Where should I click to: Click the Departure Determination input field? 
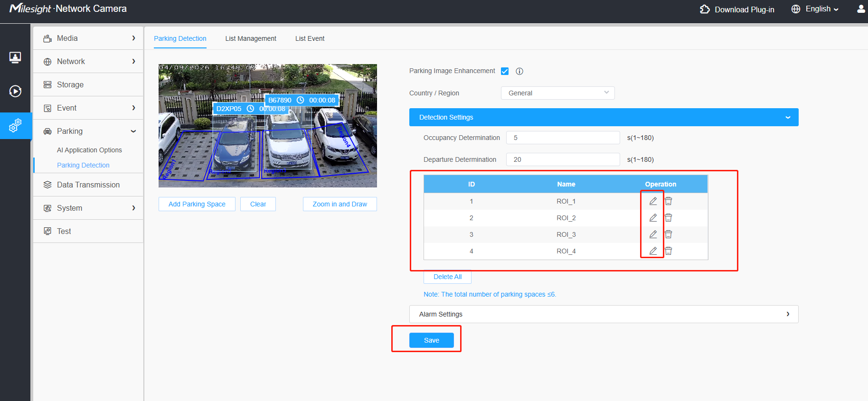pos(563,159)
